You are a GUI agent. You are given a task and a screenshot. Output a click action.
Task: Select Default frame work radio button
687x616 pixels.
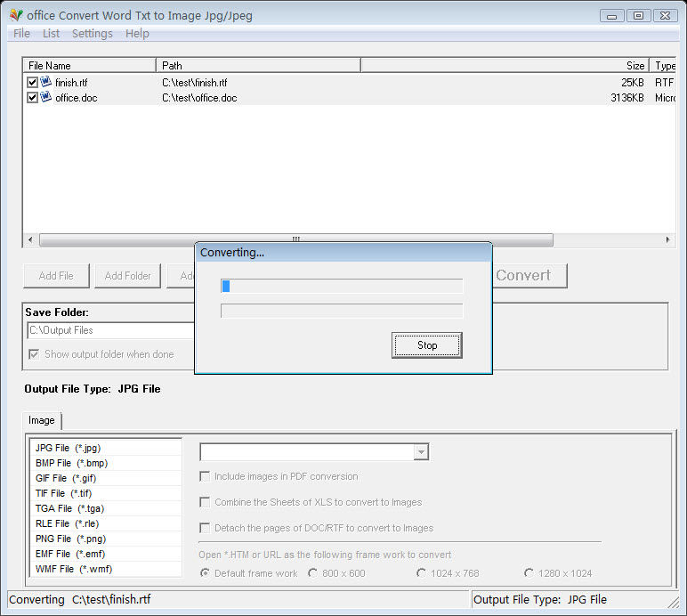(205, 573)
